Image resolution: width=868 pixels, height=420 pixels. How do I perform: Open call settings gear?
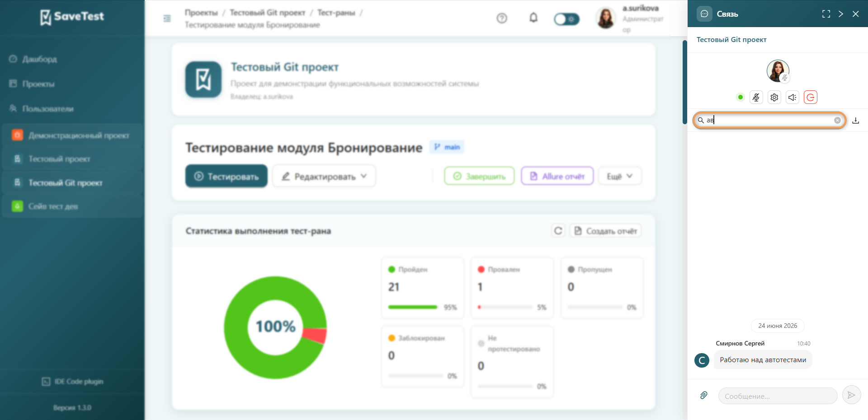(774, 97)
